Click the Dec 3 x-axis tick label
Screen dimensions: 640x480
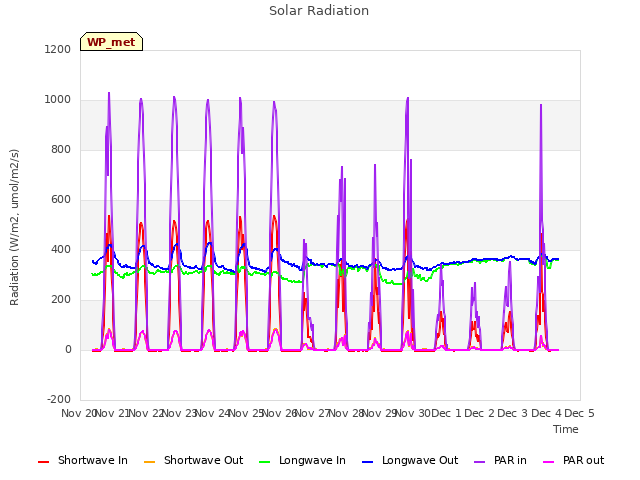tap(513, 413)
